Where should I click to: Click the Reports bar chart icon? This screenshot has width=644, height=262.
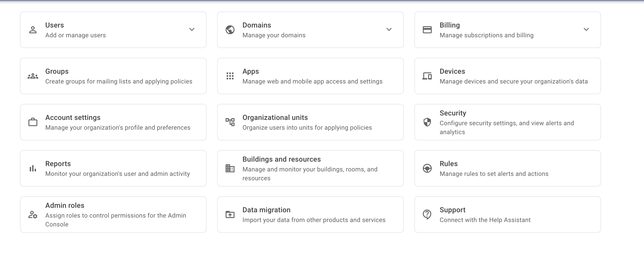coord(33,168)
